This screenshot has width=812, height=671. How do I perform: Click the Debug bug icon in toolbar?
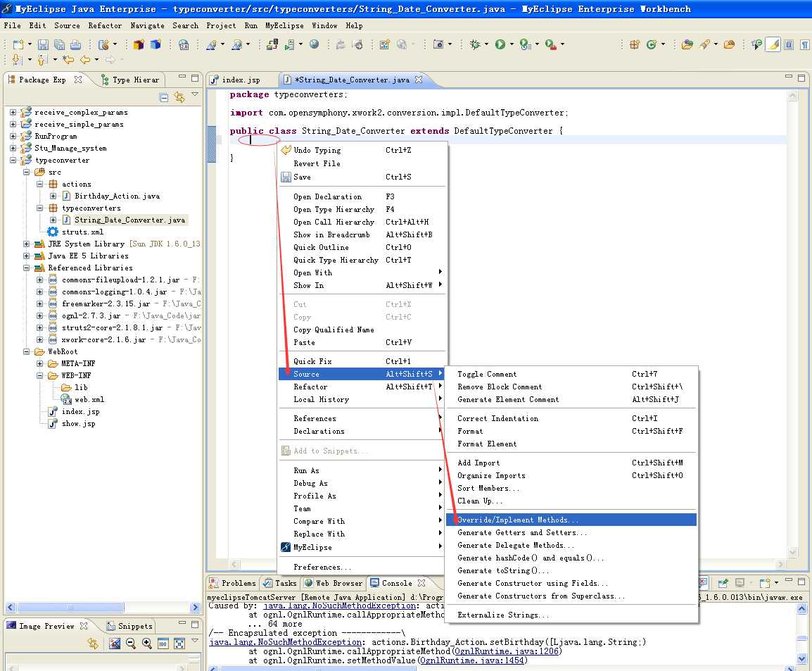click(x=474, y=44)
